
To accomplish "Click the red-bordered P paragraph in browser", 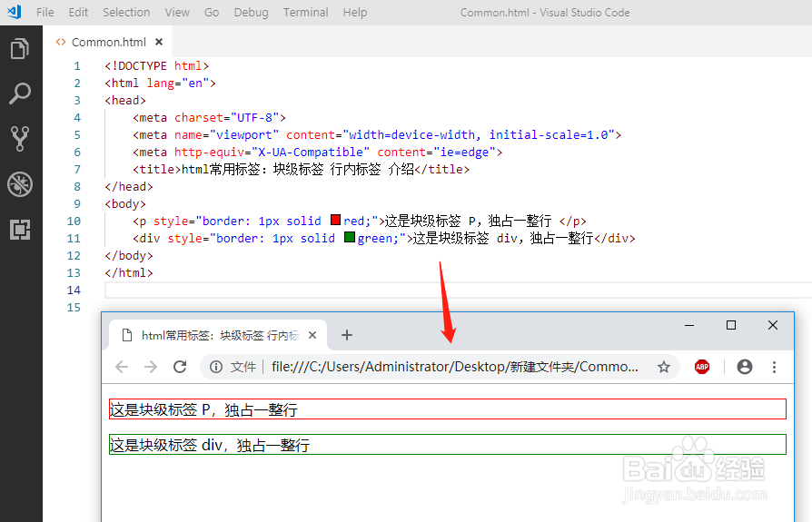I will pyautogui.click(x=448, y=409).
